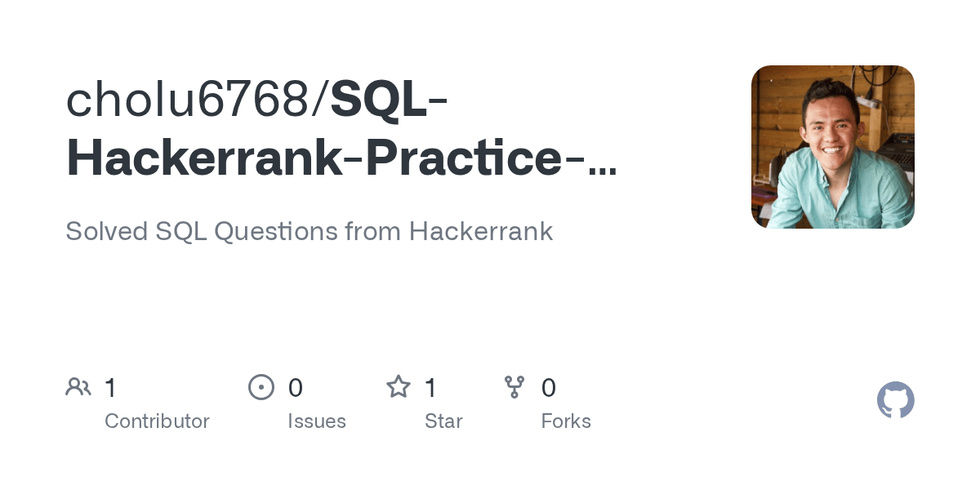Select the issues count number 0
This screenshot has height=490, width=980.
(296, 388)
